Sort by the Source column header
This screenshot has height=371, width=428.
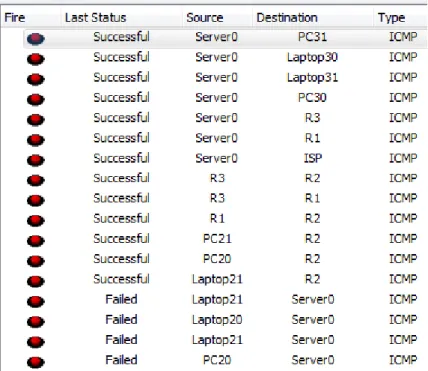point(217,17)
